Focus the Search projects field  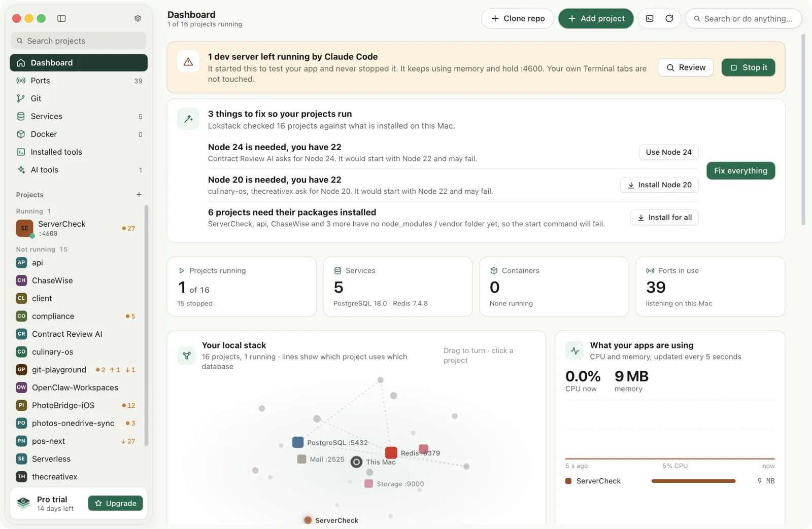[79, 41]
